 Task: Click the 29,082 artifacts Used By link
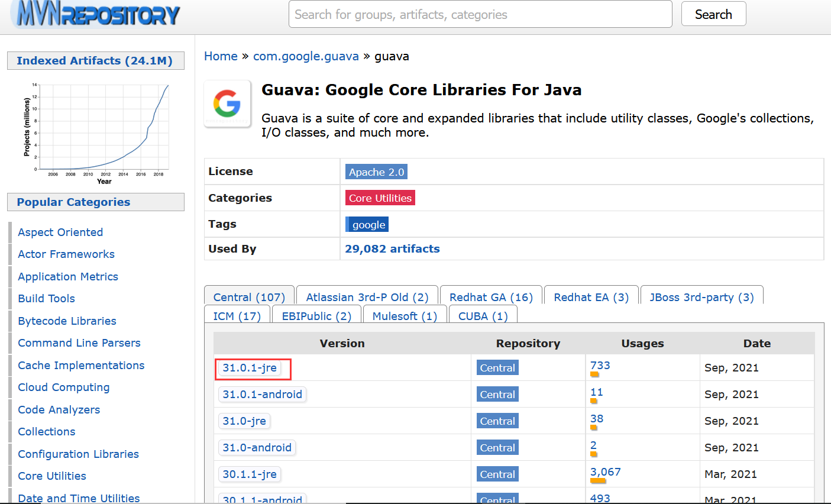(x=392, y=248)
